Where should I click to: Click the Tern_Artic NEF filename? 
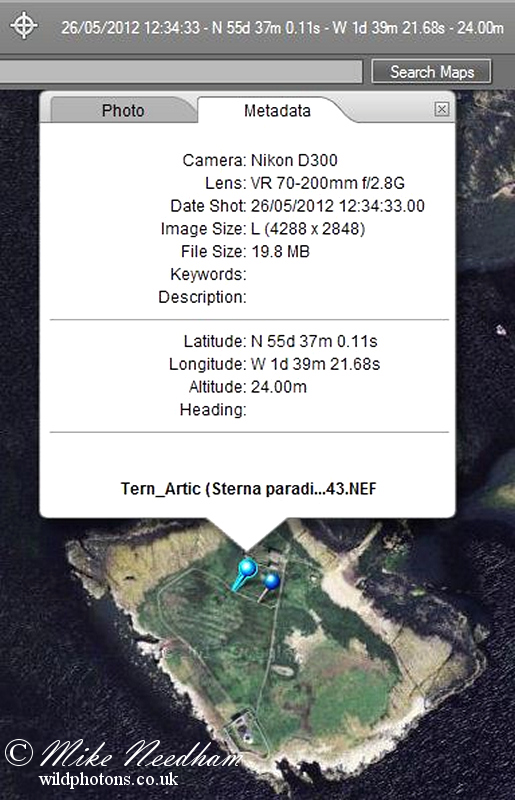coord(248,489)
